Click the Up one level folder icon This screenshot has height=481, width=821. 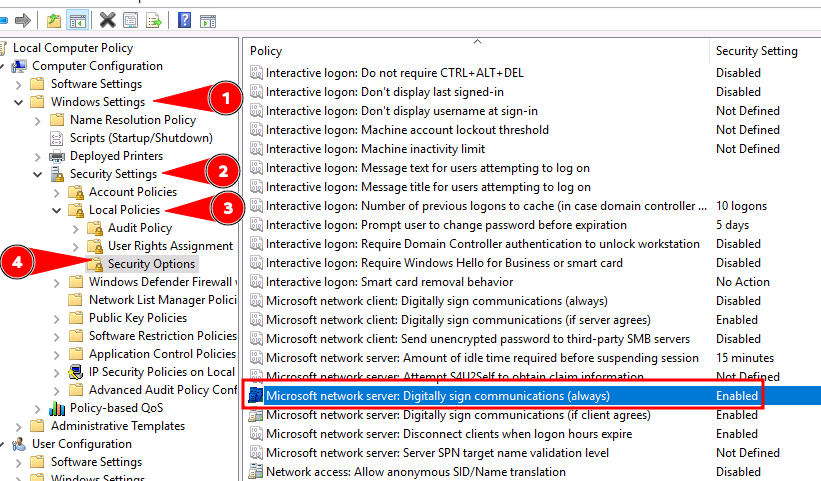pyautogui.click(x=53, y=21)
